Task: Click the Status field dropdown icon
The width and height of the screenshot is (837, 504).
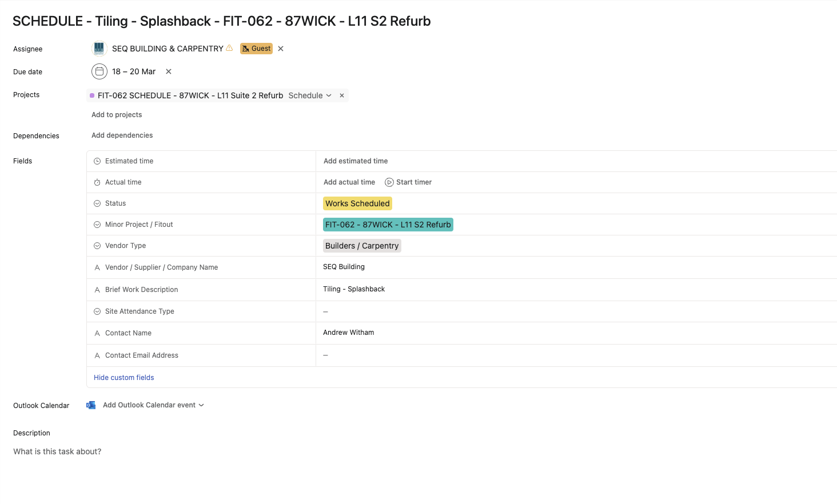Action: tap(97, 203)
